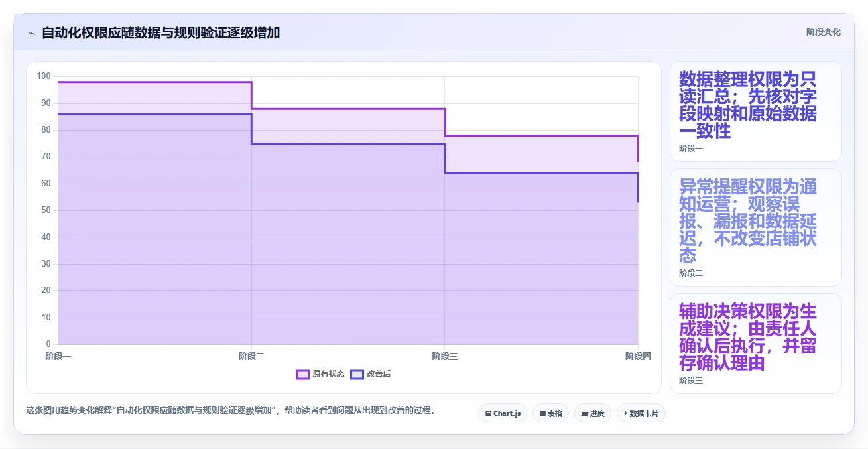The image size is (868, 449).
Task: Click the 阶段三 x-axis label
Action: point(445,356)
